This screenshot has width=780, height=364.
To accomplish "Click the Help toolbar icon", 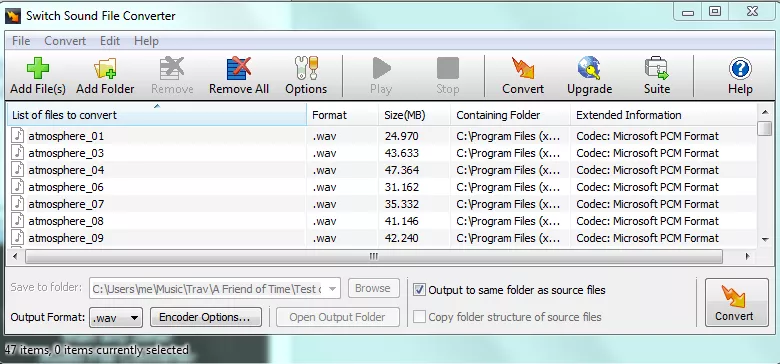I will click(740, 69).
